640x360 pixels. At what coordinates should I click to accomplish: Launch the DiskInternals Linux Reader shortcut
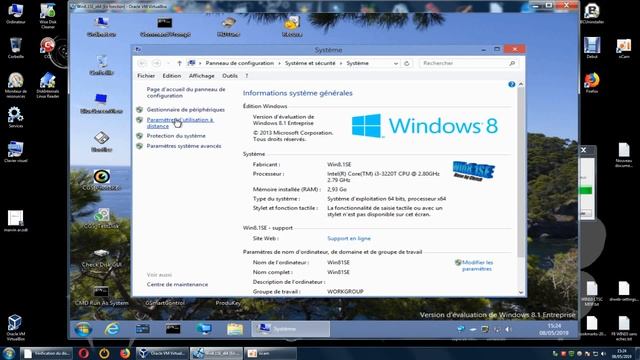pyautogui.click(x=48, y=85)
